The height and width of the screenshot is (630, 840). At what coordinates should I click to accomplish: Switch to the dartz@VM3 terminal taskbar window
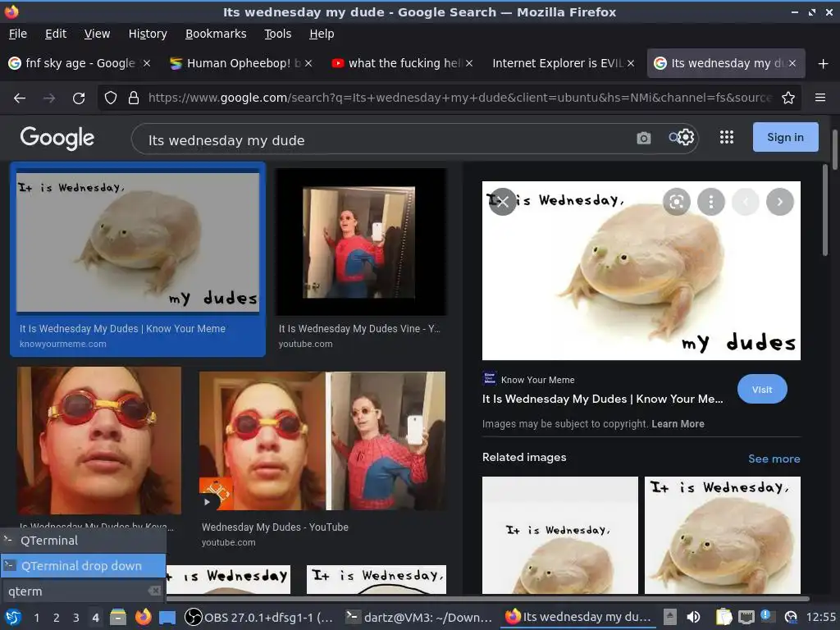pyautogui.click(x=418, y=617)
